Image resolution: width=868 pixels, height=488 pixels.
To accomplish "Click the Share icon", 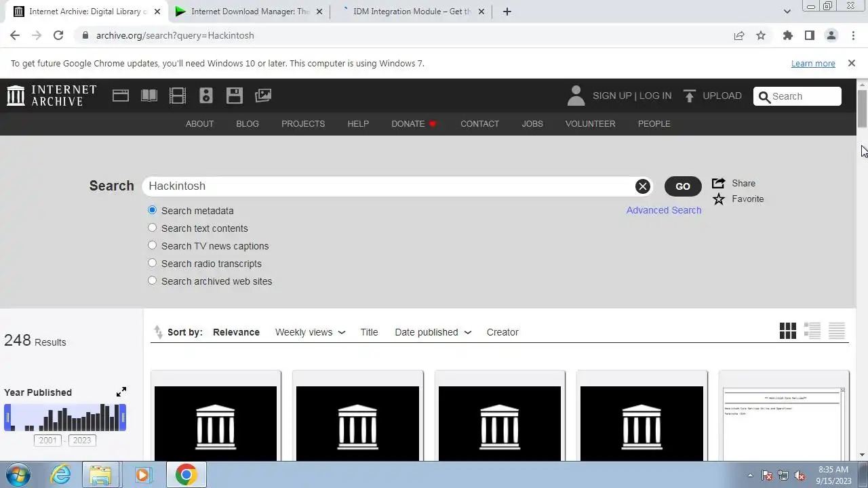I will (x=718, y=183).
